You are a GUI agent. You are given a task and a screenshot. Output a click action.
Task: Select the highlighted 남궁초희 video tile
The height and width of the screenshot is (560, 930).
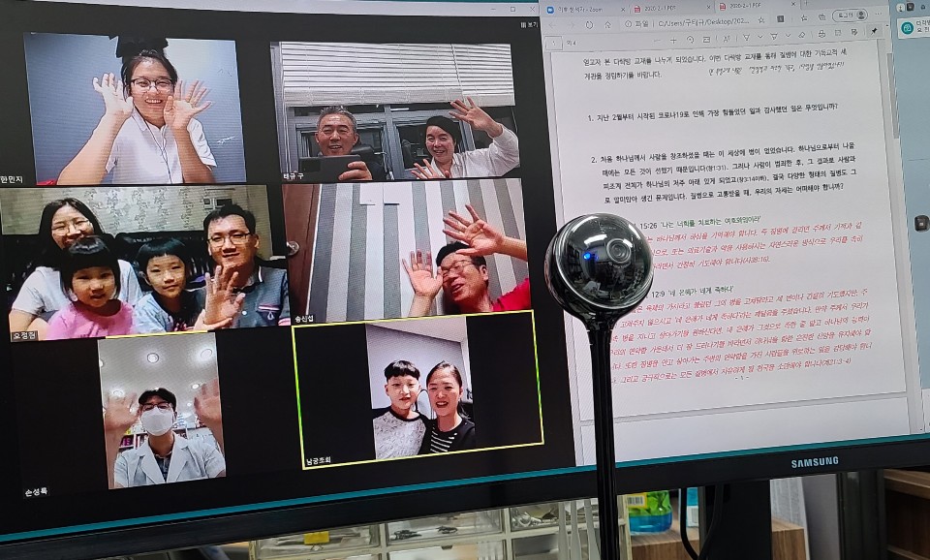[418, 389]
